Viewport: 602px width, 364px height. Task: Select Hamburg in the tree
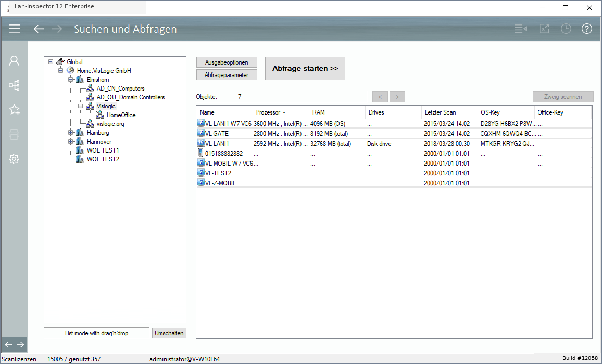coord(98,132)
